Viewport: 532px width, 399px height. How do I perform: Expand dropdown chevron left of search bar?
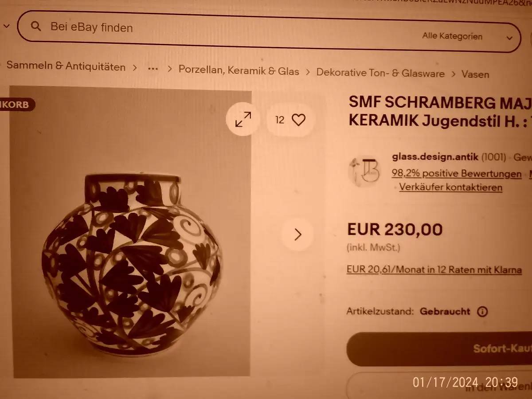point(6,26)
